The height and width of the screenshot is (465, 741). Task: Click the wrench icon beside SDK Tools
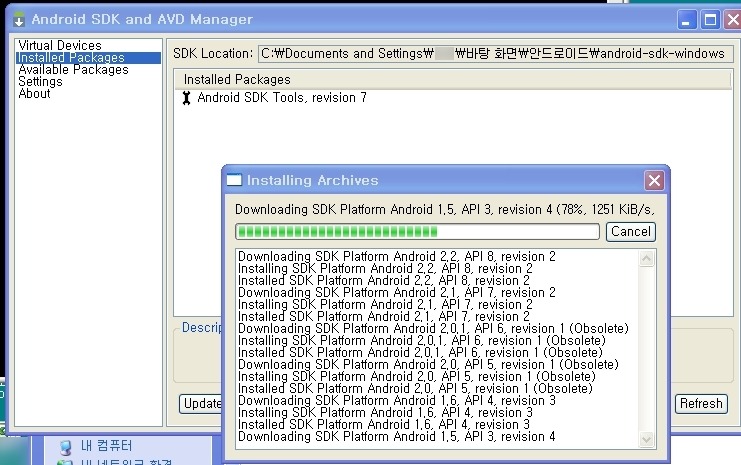tap(187, 98)
